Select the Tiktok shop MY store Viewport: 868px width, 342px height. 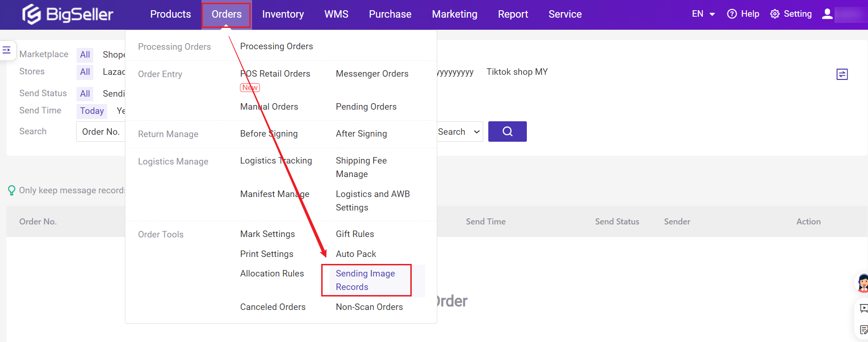[x=517, y=72]
